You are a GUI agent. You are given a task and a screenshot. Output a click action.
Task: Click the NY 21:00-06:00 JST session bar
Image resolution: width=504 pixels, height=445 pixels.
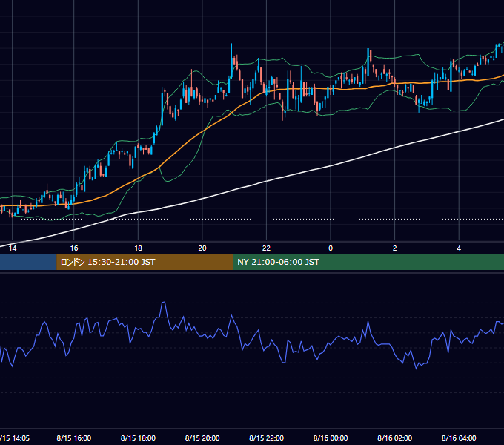(x=368, y=262)
